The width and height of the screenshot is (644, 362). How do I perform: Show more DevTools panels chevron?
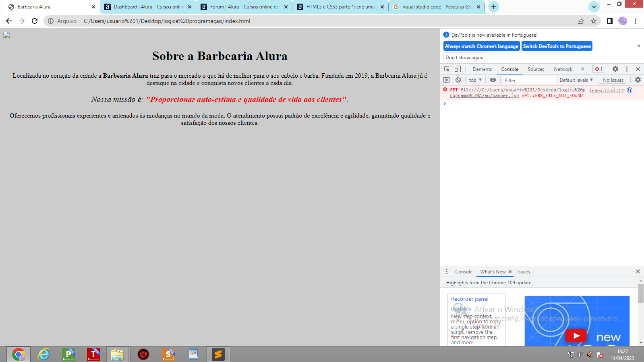pos(582,69)
